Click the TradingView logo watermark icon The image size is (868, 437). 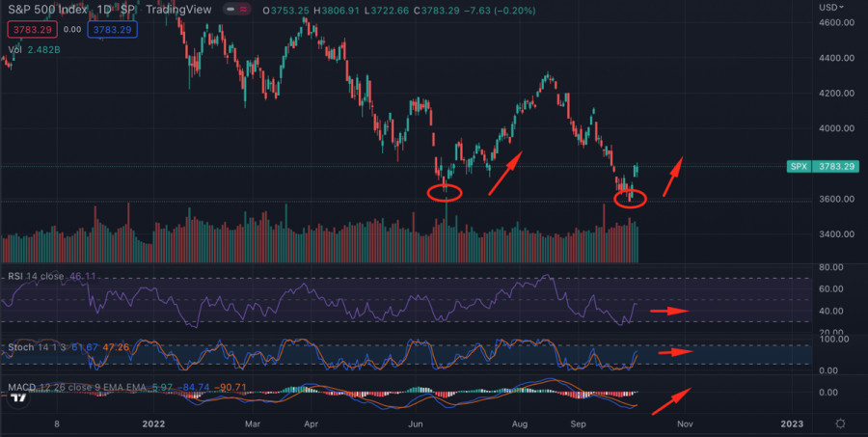(x=19, y=397)
